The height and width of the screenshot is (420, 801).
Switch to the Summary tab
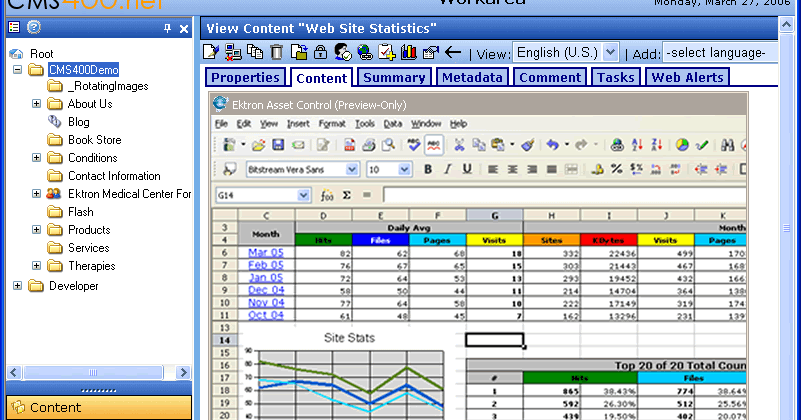point(394,78)
